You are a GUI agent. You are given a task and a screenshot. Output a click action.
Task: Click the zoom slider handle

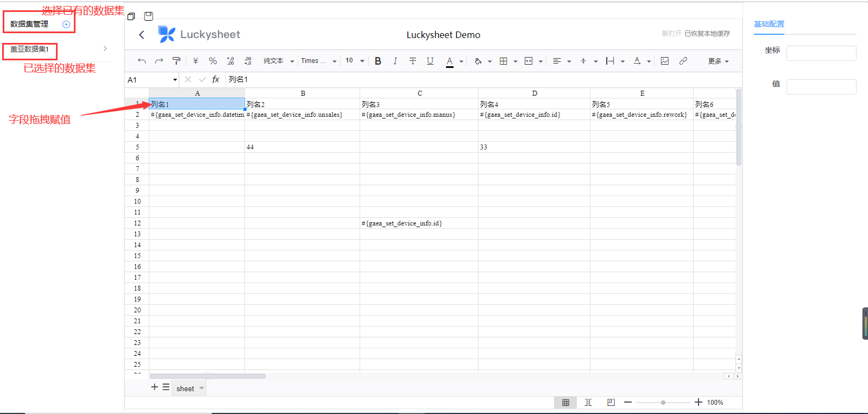(x=663, y=403)
